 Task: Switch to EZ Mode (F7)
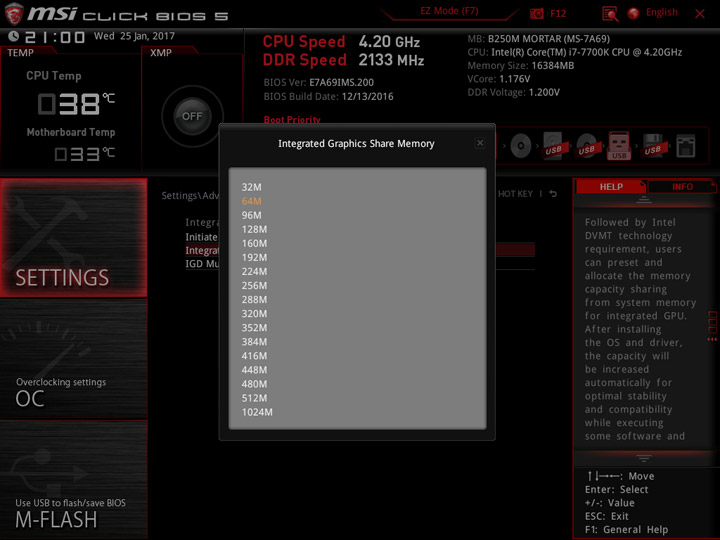449,11
